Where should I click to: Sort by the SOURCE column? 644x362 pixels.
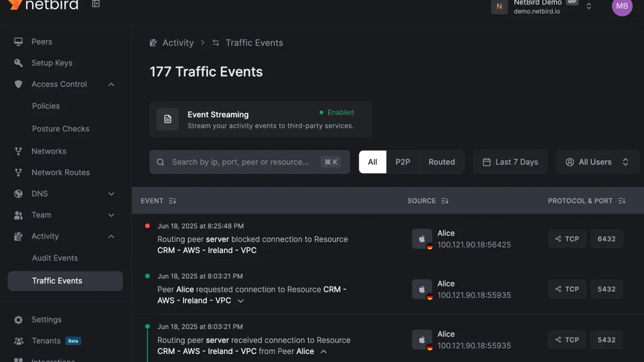tap(428, 200)
